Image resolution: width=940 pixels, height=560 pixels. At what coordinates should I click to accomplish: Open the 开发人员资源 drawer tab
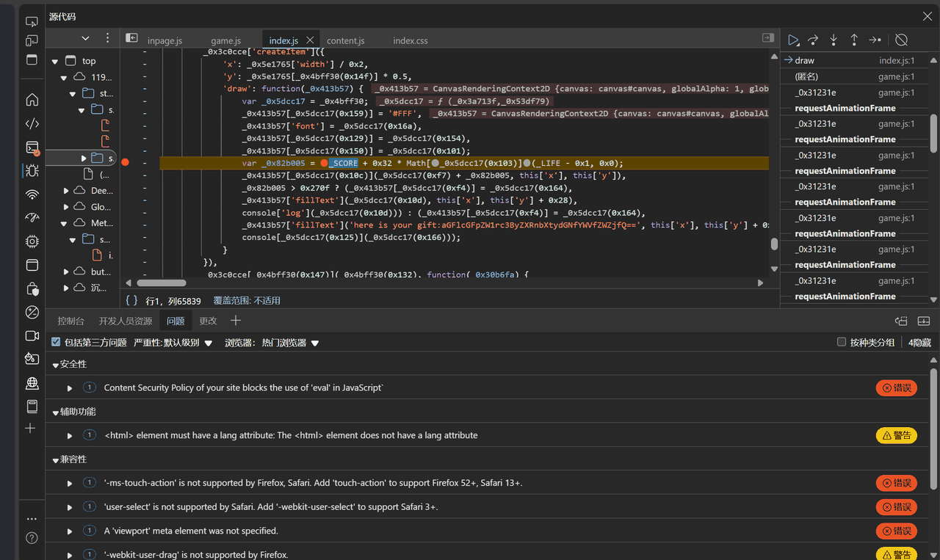pos(126,321)
